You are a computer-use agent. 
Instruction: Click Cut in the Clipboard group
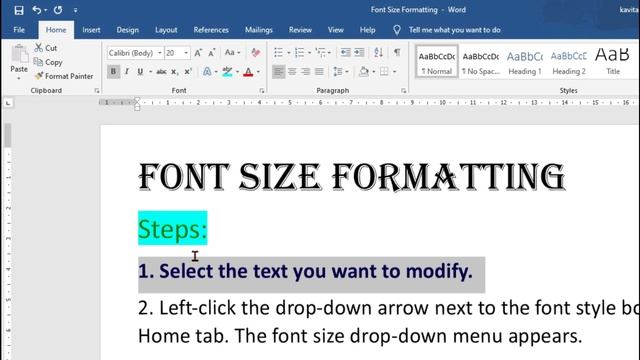pyautogui.click(x=46, y=48)
